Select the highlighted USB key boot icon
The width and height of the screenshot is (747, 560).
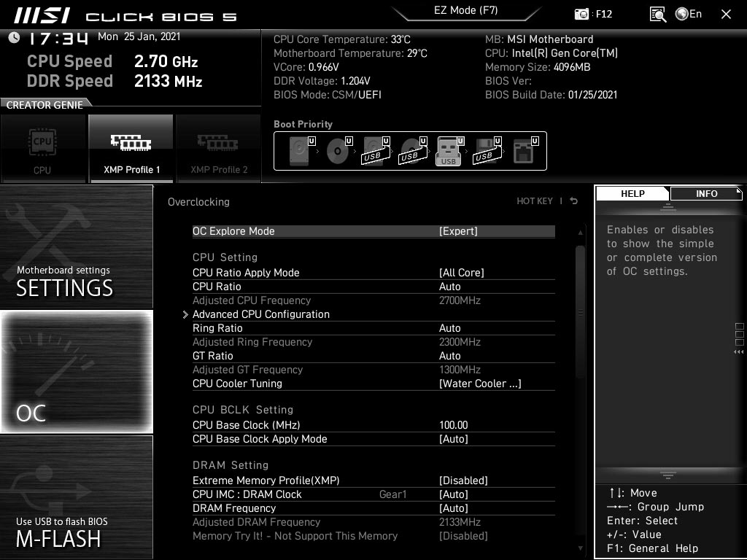pyautogui.click(x=449, y=151)
